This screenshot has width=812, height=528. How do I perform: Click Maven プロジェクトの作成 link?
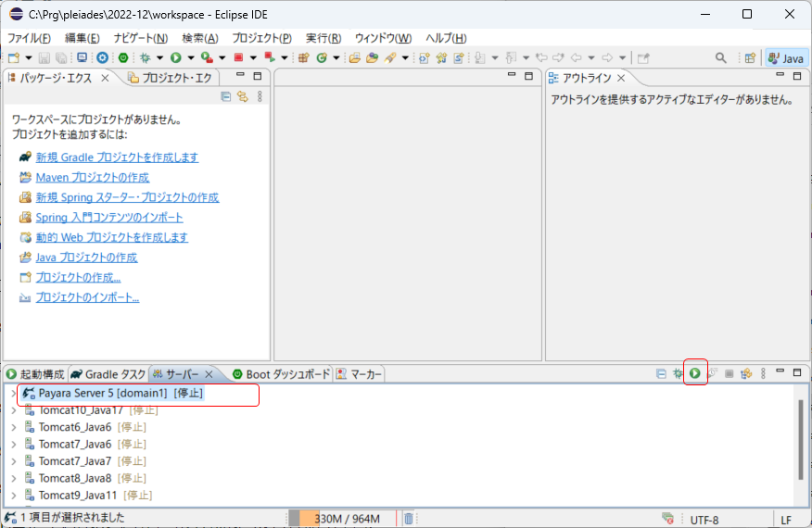[x=93, y=178]
